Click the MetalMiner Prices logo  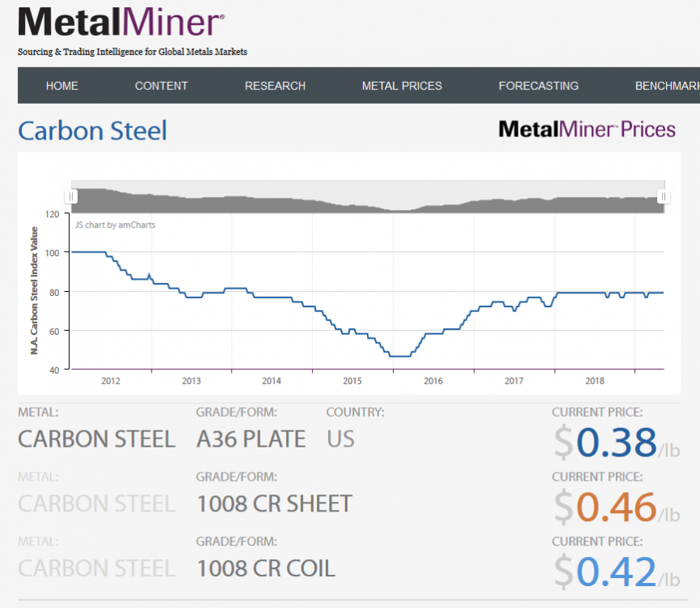click(x=587, y=128)
